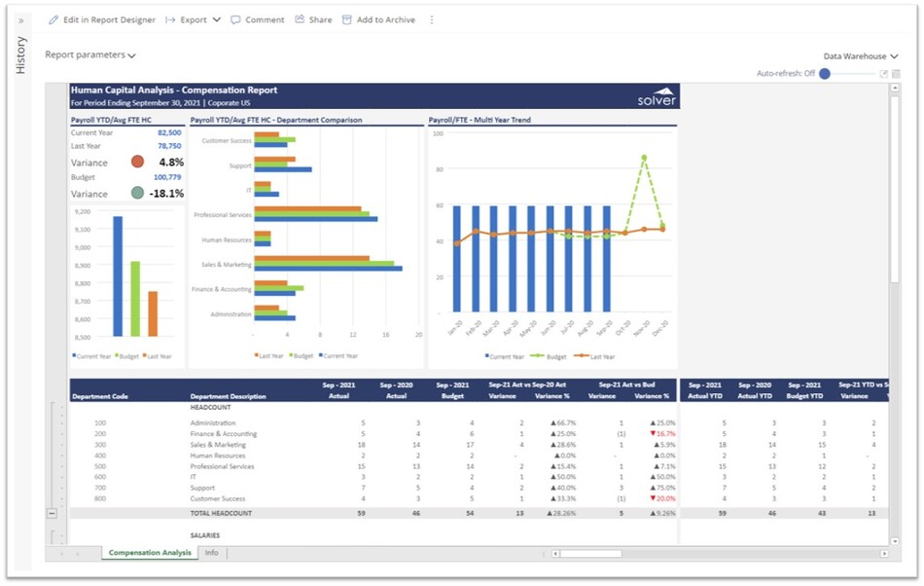
Task: Open the Export dropdown chevron
Action: pyautogui.click(x=216, y=19)
